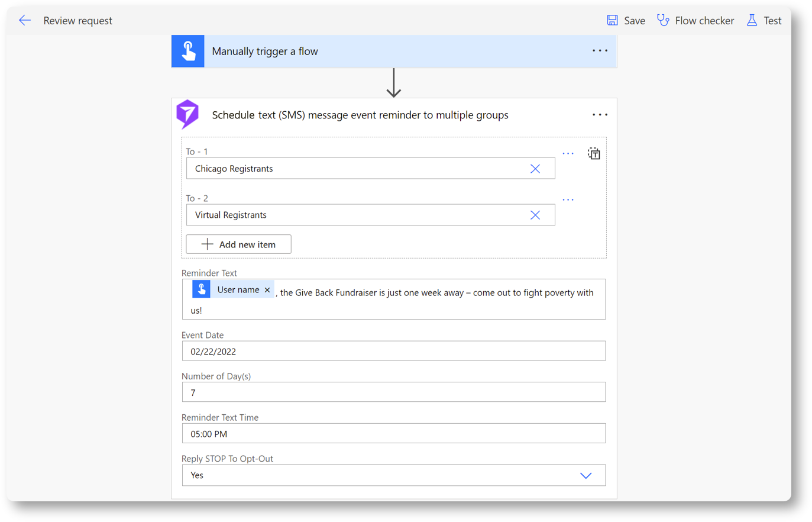The image size is (812, 522).
Task: Click the Reminder Text Time field
Action: point(393,434)
